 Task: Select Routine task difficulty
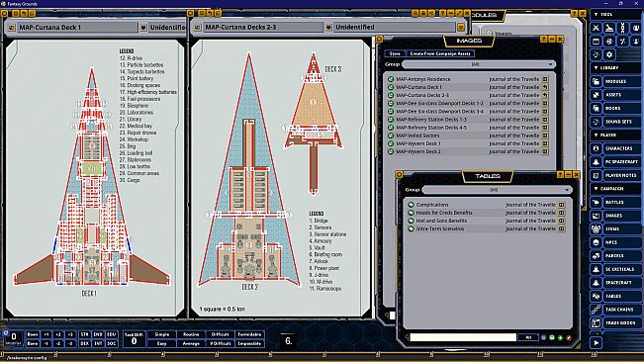pos(191,334)
